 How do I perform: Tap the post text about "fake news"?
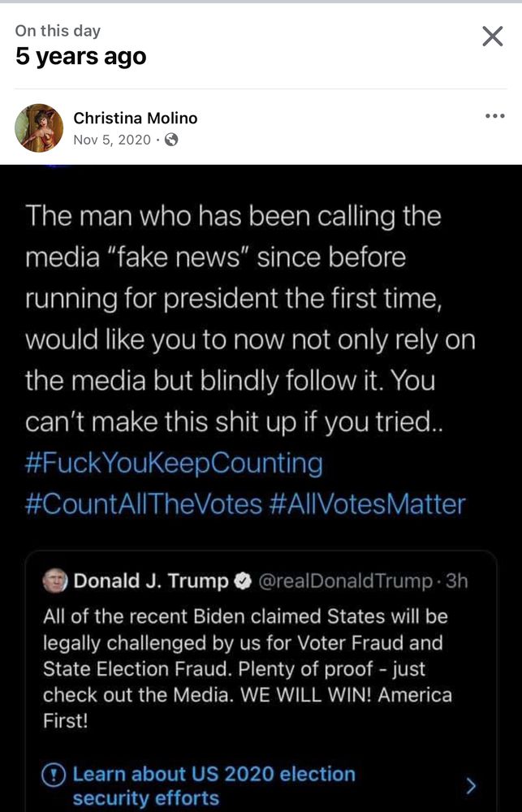click(x=249, y=319)
